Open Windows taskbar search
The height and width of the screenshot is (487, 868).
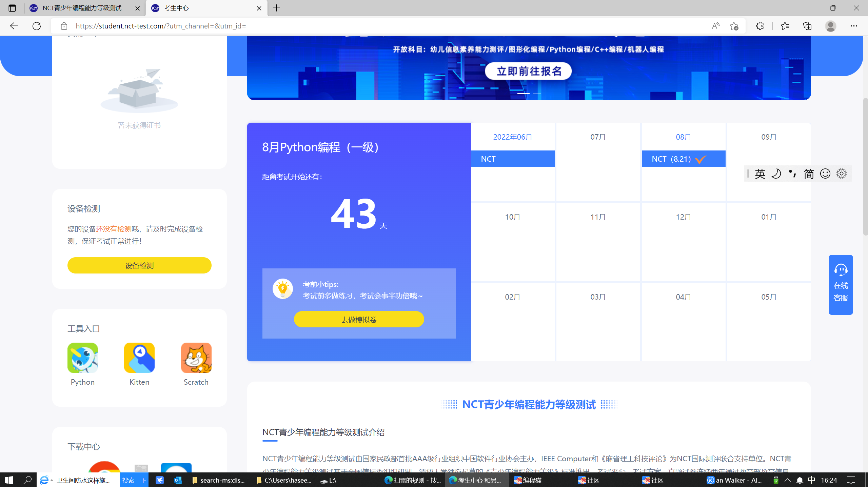click(27, 480)
